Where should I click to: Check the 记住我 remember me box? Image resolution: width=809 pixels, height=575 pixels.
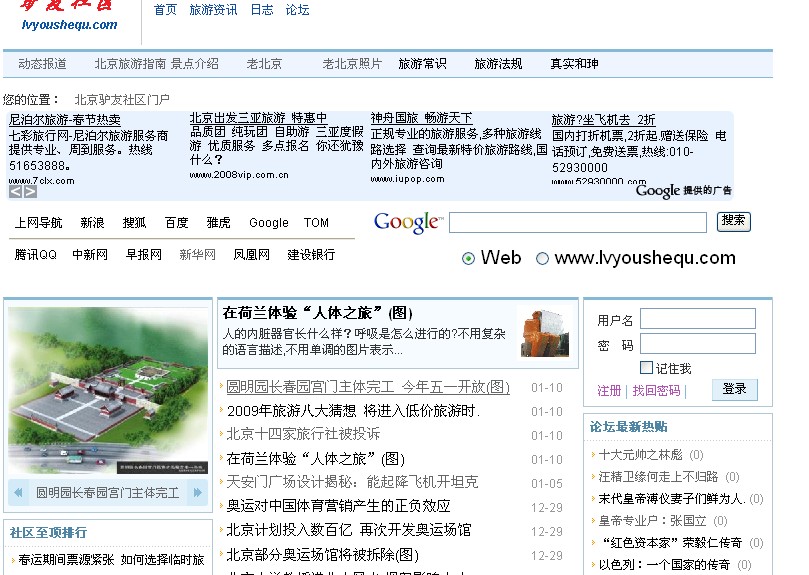pyautogui.click(x=646, y=368)
